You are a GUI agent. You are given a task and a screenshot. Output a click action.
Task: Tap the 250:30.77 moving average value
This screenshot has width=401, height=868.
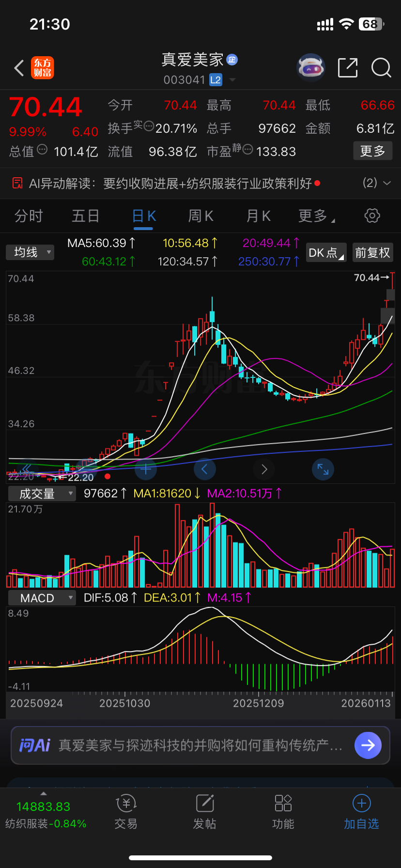point(269,262)
